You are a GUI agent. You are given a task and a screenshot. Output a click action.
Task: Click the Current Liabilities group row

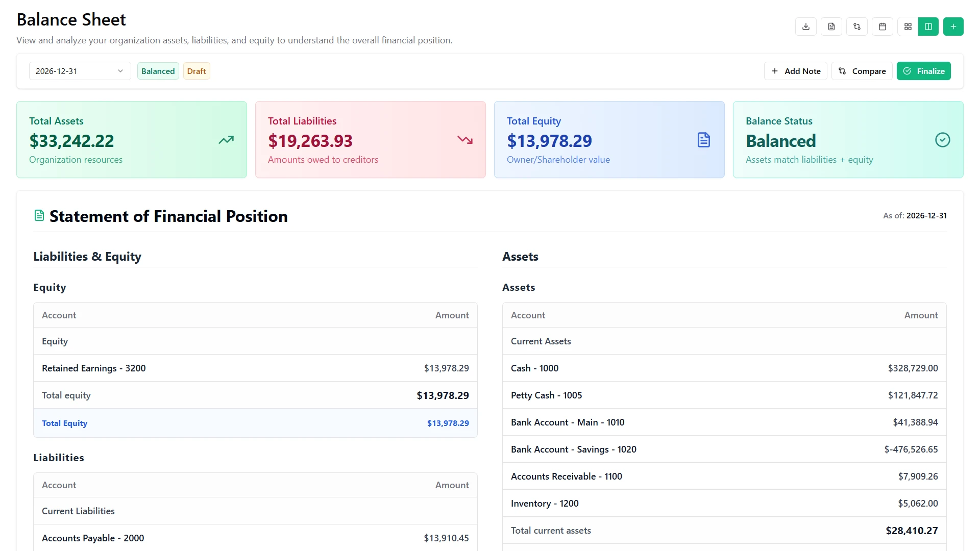[x=255, y=511]
